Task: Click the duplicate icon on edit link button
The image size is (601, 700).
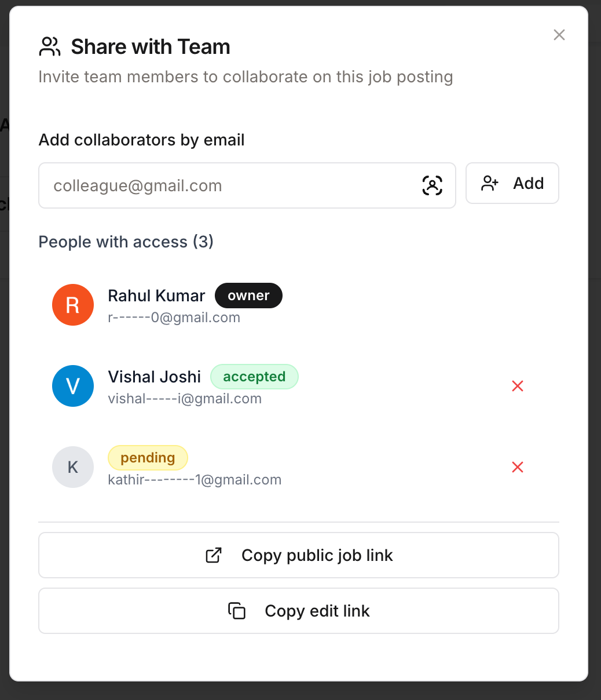Action: point(237,611)
